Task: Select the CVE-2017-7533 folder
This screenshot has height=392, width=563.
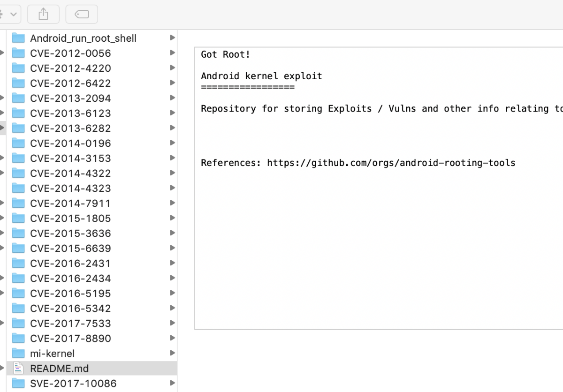Action: pyautogui.click(x=70, y=323)
